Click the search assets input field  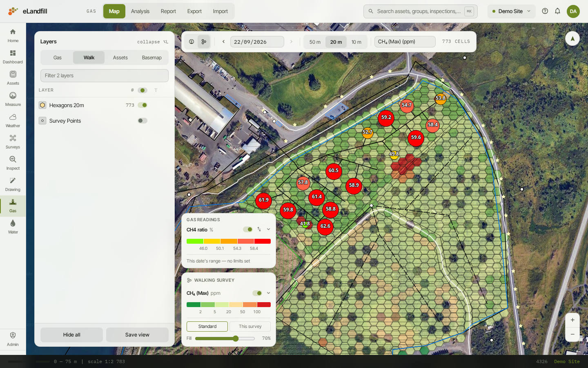[x=421, y=11]
